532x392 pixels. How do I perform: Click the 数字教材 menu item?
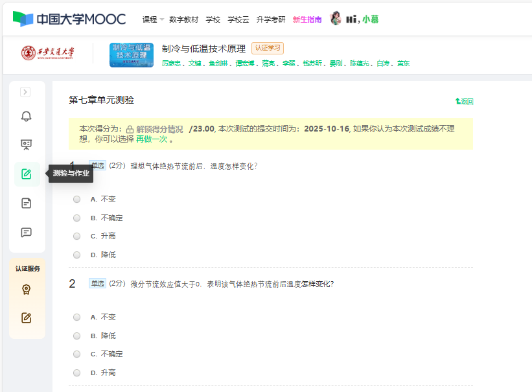coord(183,19)
